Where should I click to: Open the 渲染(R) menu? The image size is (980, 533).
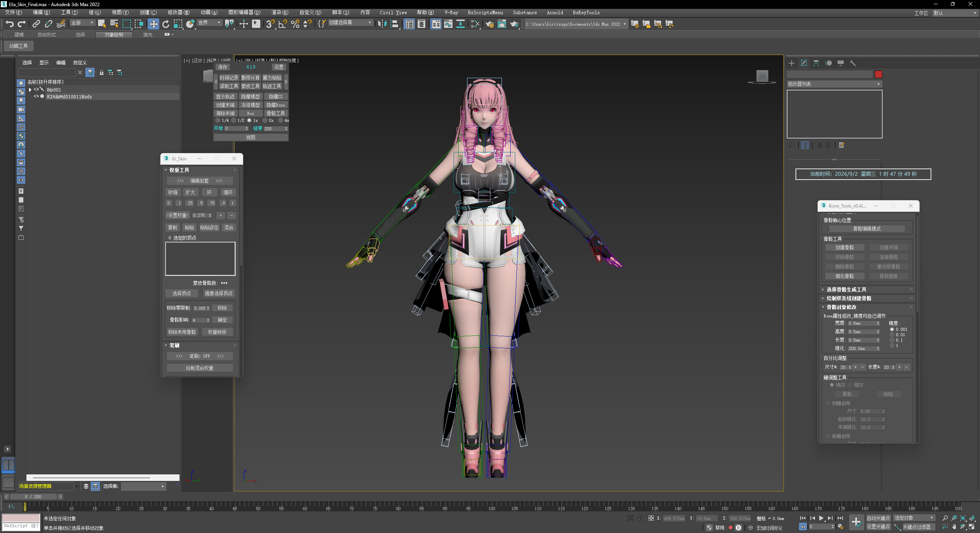click(x=280, y=13)
